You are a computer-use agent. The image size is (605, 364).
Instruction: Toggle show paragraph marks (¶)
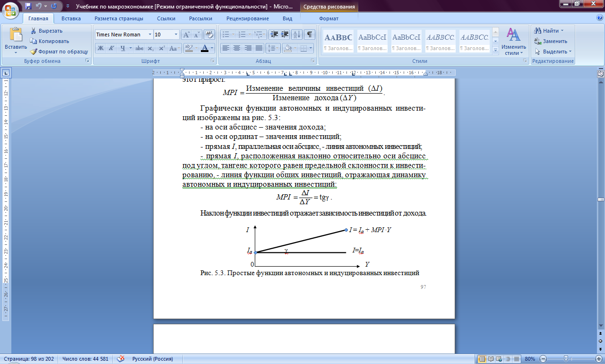click(x=310, y=35)
